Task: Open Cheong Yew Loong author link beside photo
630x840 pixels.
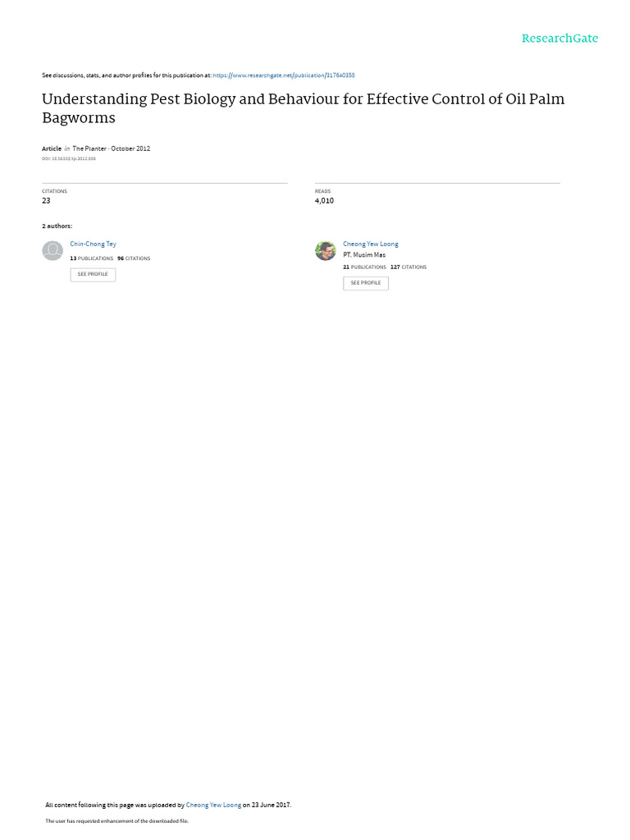Action: 371,244
